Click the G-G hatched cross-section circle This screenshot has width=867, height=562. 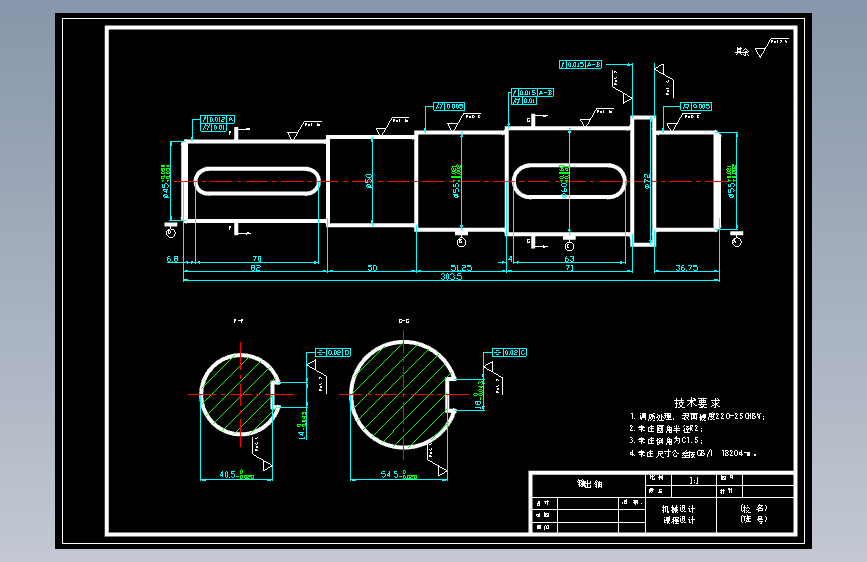[x=404, y=394]
